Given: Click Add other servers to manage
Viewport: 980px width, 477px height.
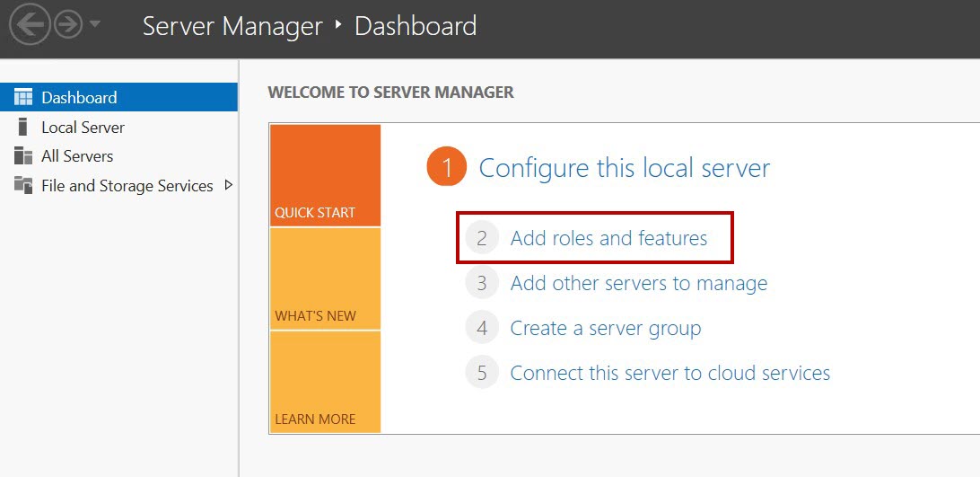Looking at the screenshot, I should (639, 284).
